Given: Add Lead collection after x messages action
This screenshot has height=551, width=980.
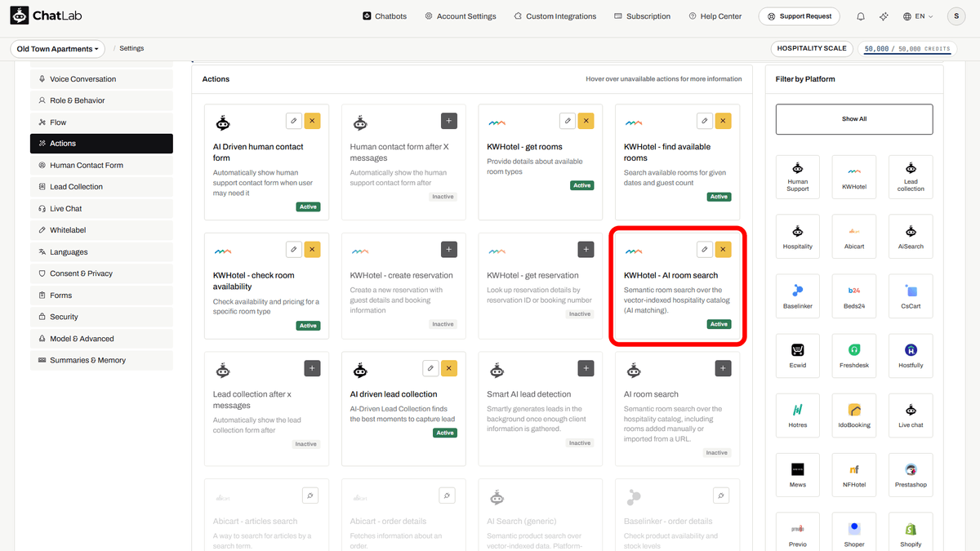Looking at the screenshot, I should point(312,368).
